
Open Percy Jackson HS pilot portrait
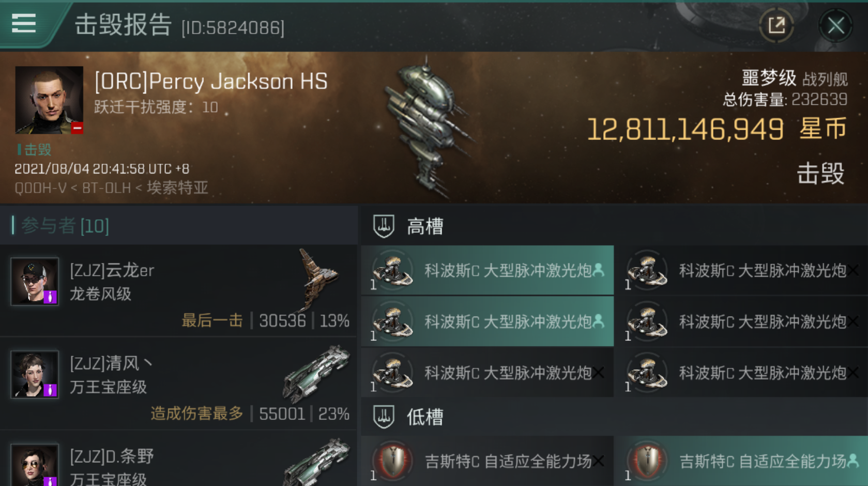coord(49,100)
